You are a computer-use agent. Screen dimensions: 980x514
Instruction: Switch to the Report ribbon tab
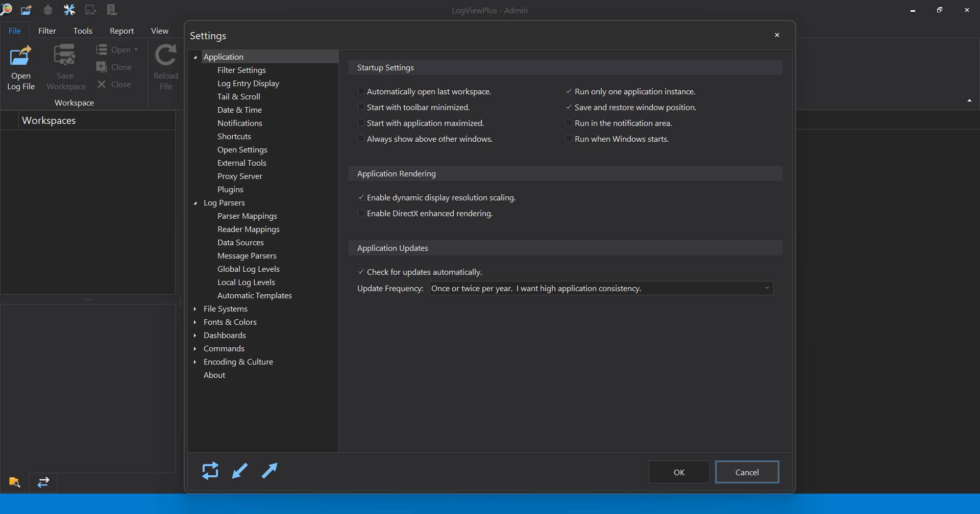pyautogui.click(x=121, y=31)
